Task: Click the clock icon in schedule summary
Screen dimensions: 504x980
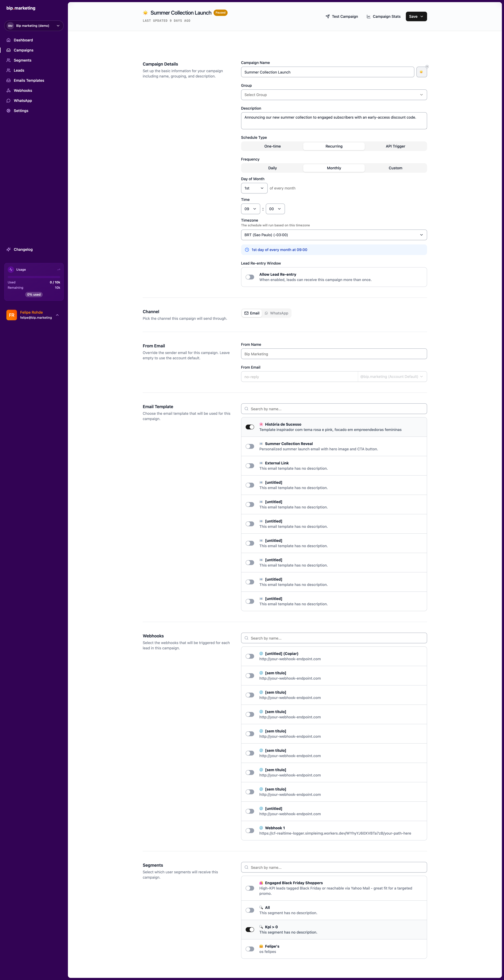Action: tap(247, 250)
